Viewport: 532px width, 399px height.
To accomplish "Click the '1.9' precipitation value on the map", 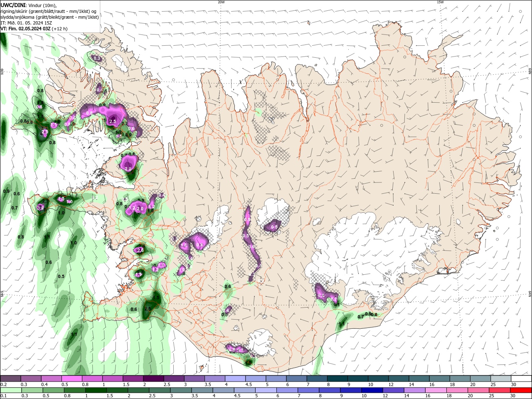I will point(139,274).
